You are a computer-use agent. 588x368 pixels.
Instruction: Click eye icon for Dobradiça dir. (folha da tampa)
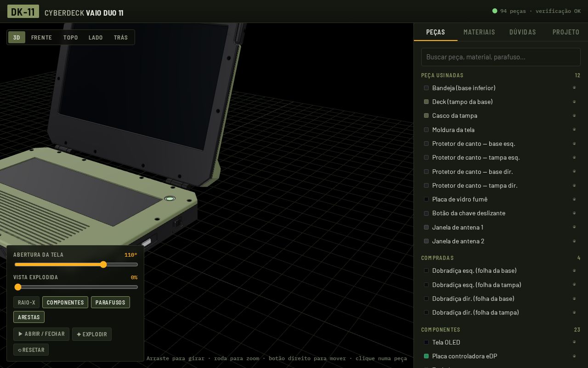click(574, 312)
